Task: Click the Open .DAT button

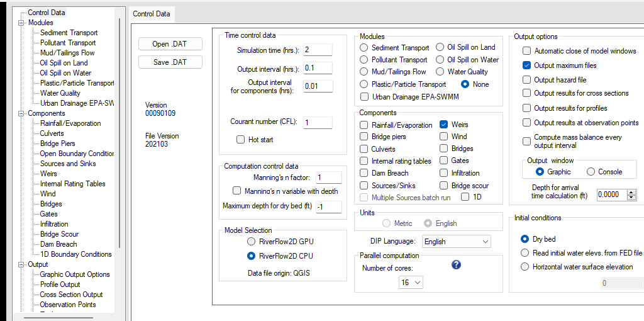Action: pos(170,44)
